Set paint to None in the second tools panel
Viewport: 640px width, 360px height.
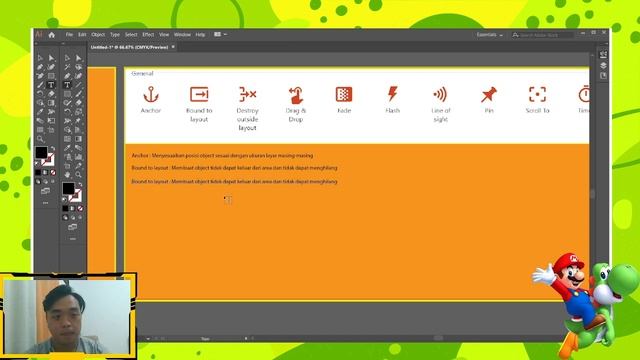pos(80,208)
